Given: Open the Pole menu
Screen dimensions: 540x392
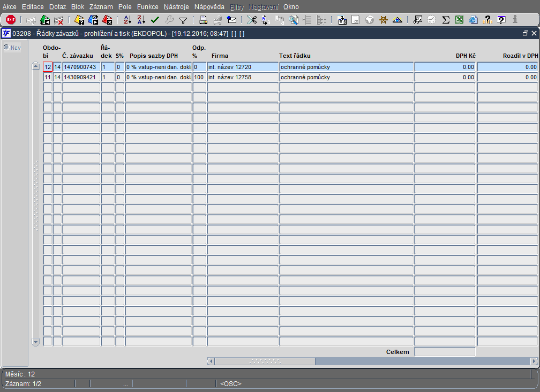Looking at the screenshot, I should pos(125,7).
